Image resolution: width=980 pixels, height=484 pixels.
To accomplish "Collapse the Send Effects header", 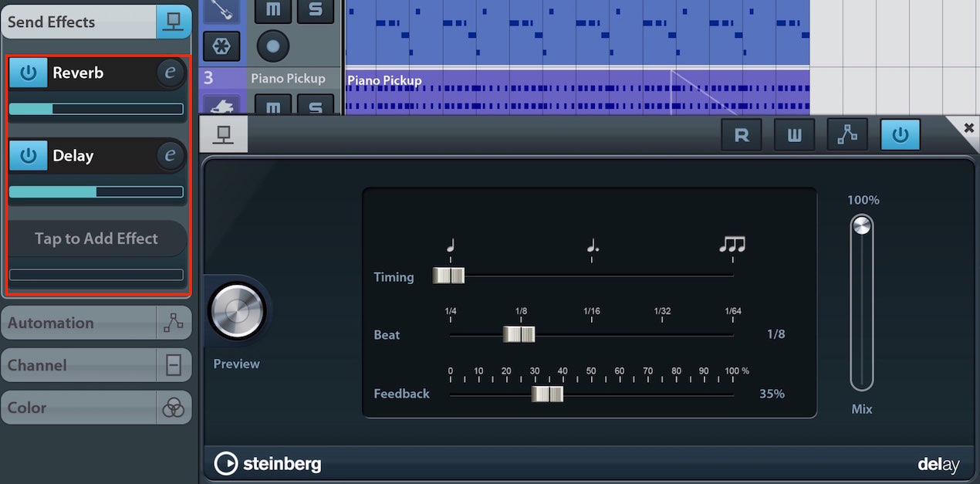I will (x=79, y=22).
